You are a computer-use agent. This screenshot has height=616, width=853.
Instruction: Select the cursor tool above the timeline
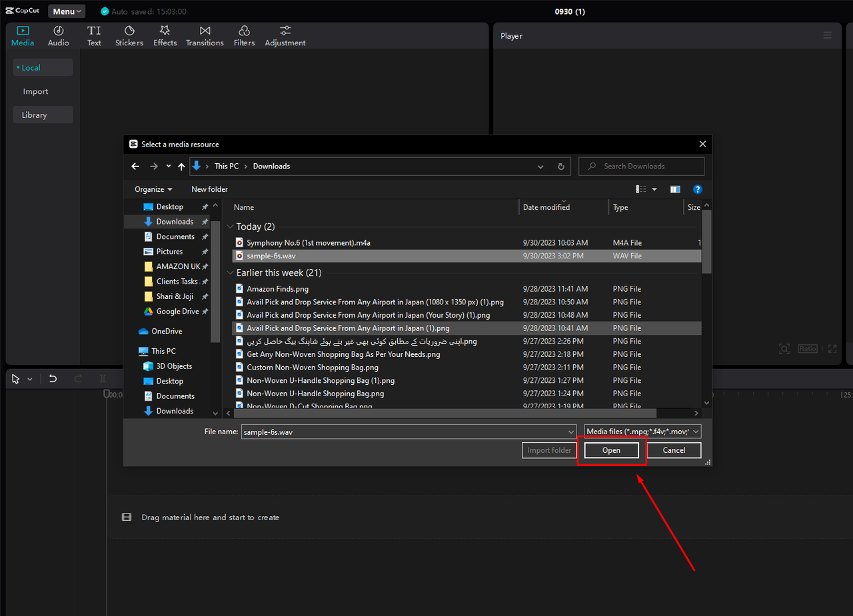tap(15, 378)
